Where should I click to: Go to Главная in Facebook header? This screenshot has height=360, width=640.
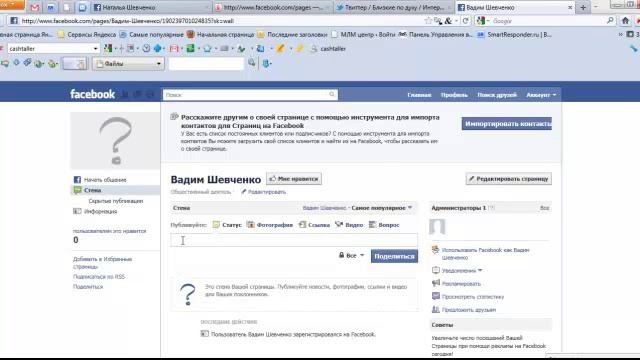click(419, 95)
